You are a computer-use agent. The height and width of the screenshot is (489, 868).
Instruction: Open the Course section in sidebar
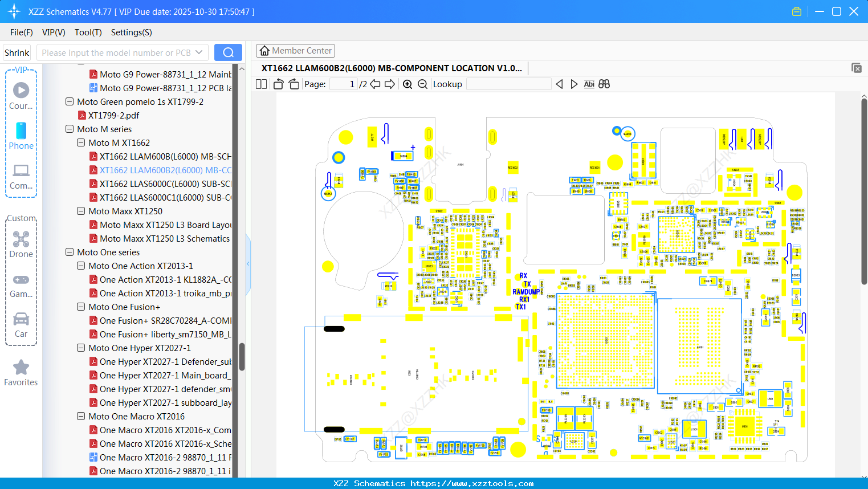tap(21, 95)
